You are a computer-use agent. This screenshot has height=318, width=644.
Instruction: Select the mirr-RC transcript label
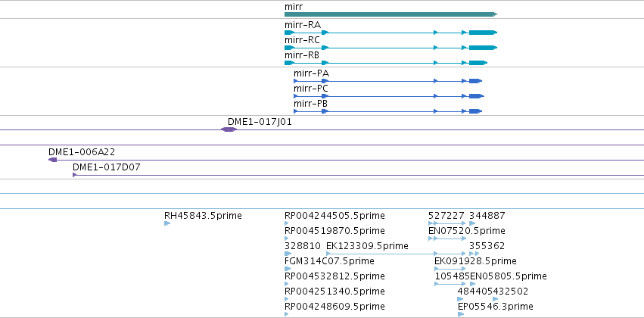[302, 40]
